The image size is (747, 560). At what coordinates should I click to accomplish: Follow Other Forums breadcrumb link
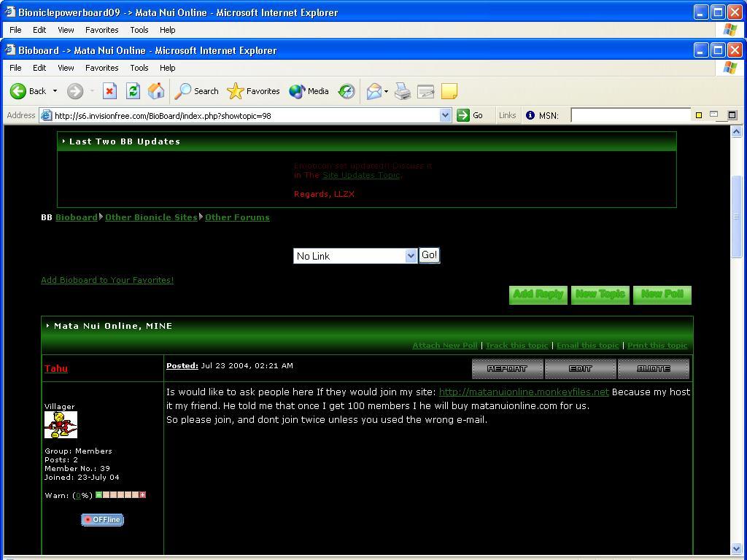pyautogui.click(x=237, y=217)
